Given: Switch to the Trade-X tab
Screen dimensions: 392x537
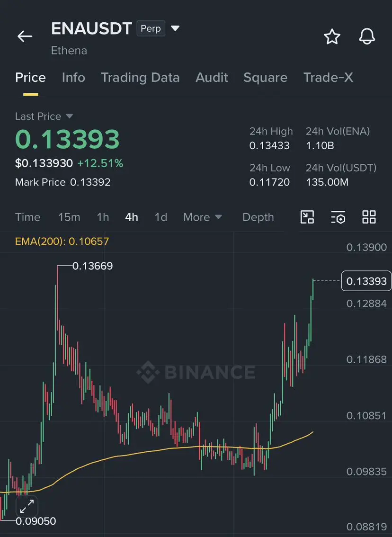Looking at the screenshot, I should coord(328,78).
